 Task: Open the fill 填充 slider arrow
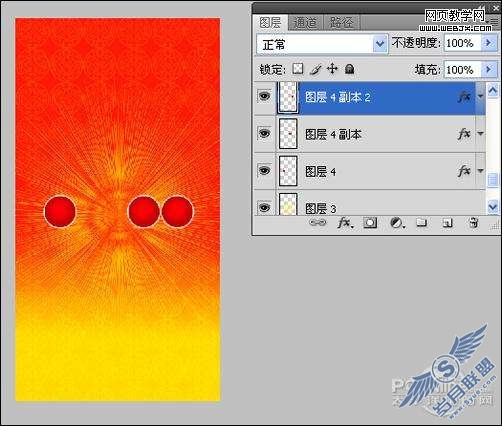[489, 69]
